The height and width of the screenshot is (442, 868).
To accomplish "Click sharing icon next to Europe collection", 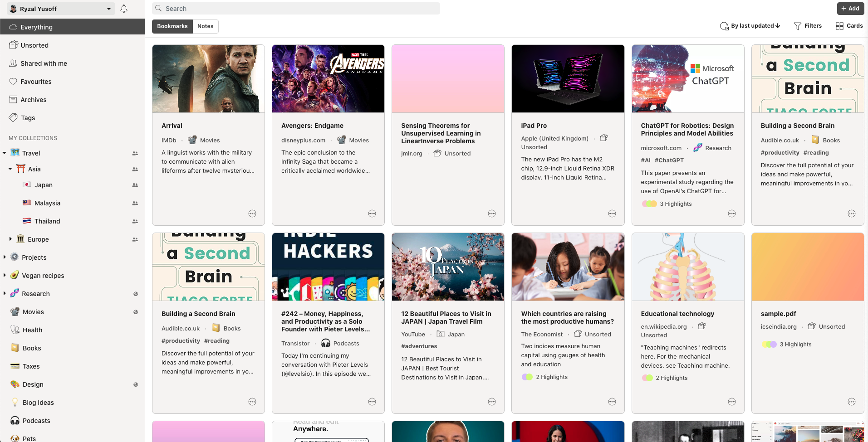I will tap(135, 239).
